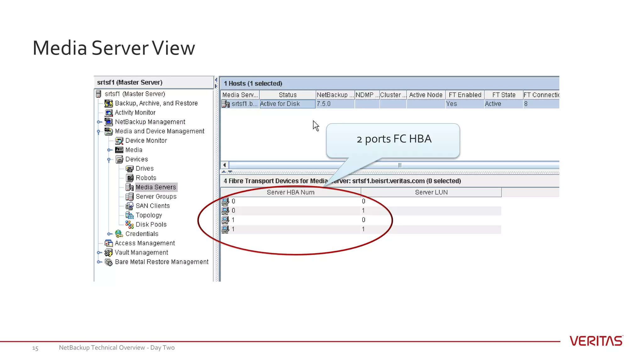Sort by Active Node column header

[x=426, y=95]
